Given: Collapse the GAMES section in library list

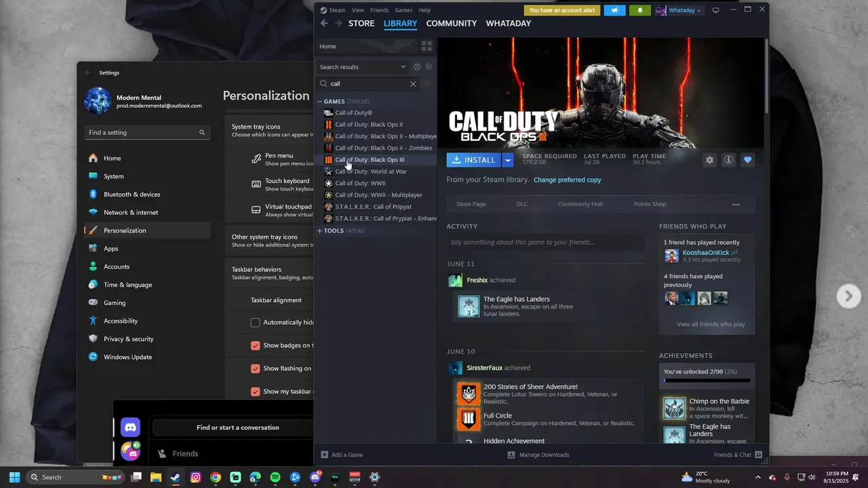Looking at the screenshot, I should (320, 102).
